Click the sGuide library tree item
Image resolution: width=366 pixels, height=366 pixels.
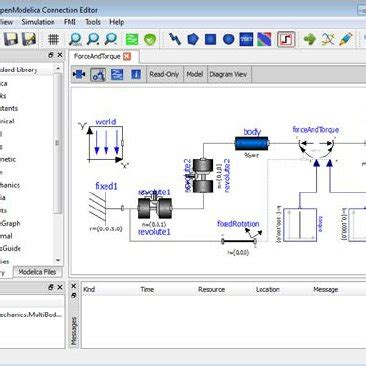tap(10, 248)
